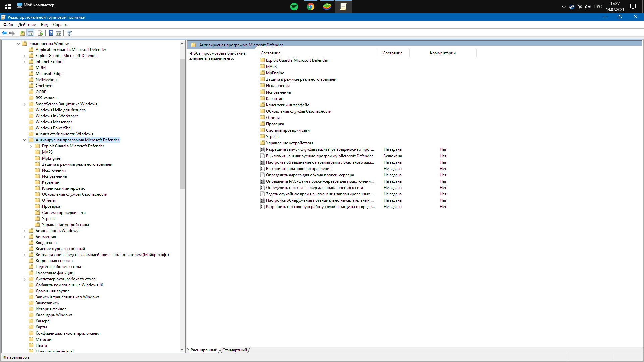Open the Вид menu
Viewport: 644px width, 362px height.
click(44, 25)
